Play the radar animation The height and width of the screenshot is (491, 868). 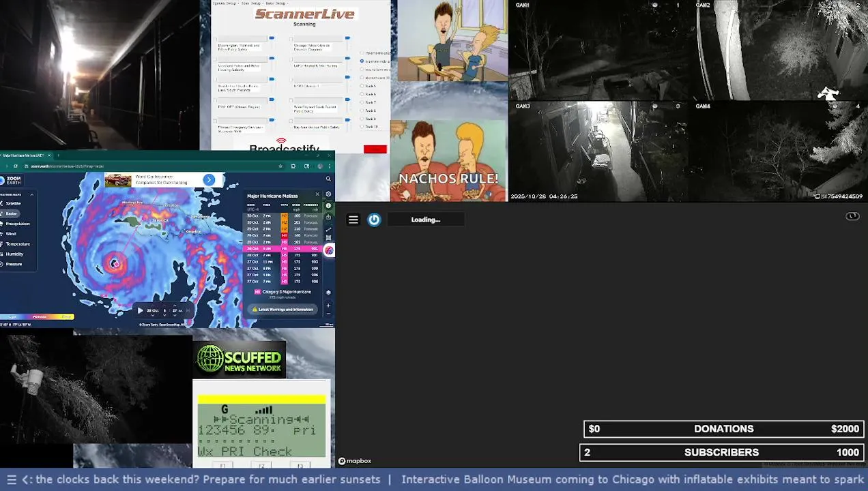pyautogui.click(x=141, y=310)
